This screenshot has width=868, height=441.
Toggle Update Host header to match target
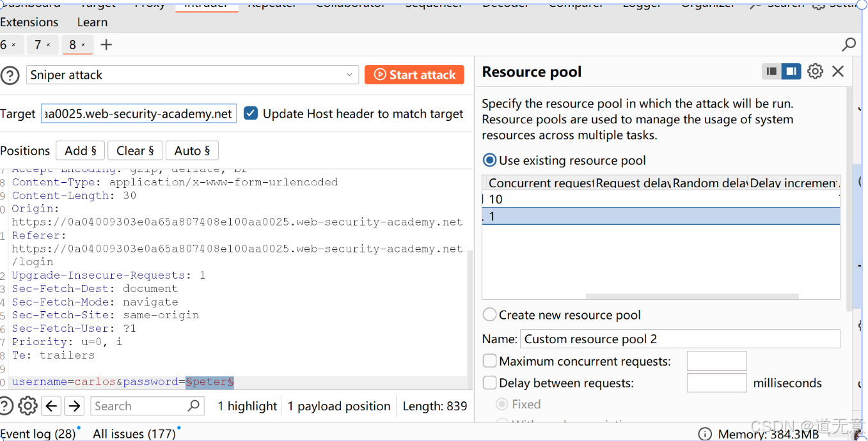click(x=251, y=113)
